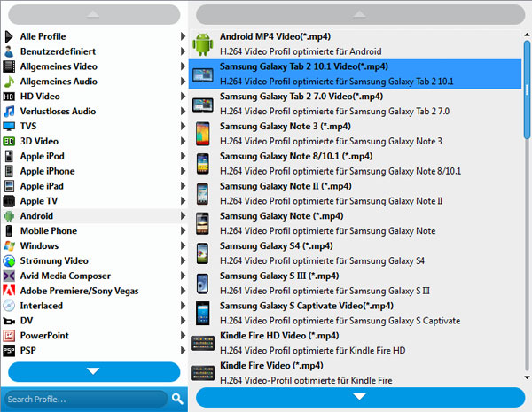532x412 pixels.
Task: Click the Samsung Galaxy S4 phone thumbnail
Action: [x=203, y=253]
